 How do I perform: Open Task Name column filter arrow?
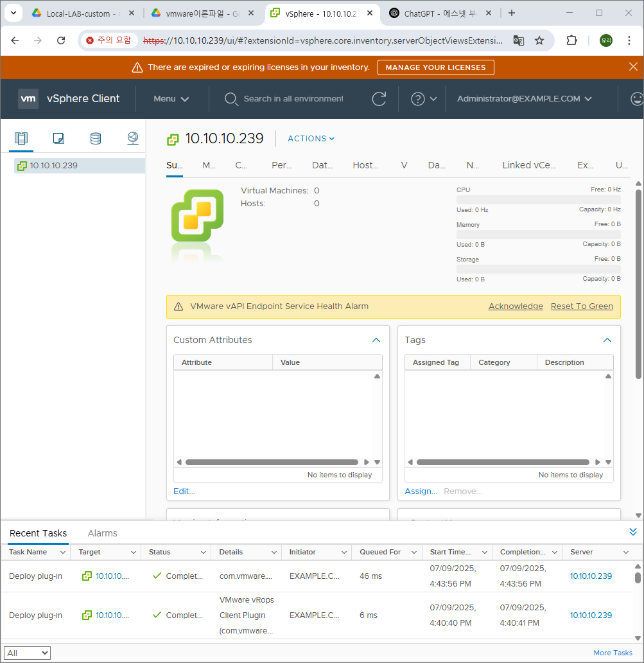tap(63, 552)
